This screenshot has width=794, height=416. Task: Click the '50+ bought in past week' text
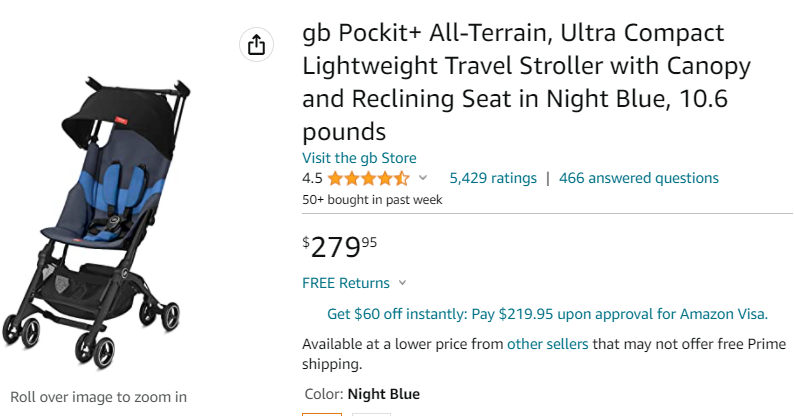372,199
